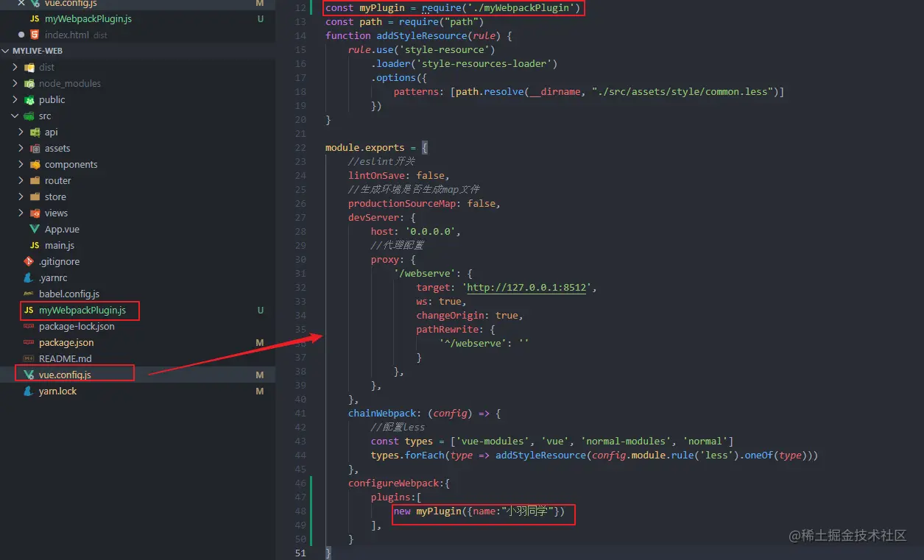The height and width of the screenshot is (560, 924).
Task: Click line number 41 in the gutter
Action: point(300,413)
